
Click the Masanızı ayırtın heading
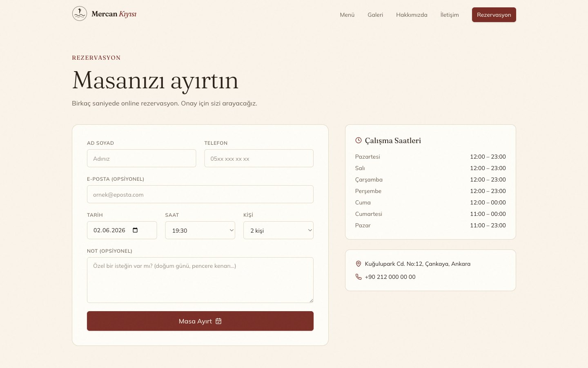coord(155,80)
